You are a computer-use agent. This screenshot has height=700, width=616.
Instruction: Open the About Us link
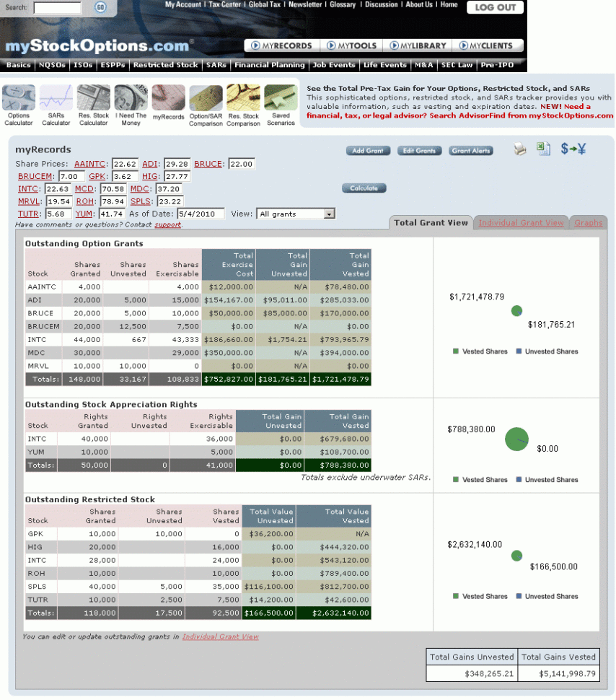[418, 4]
